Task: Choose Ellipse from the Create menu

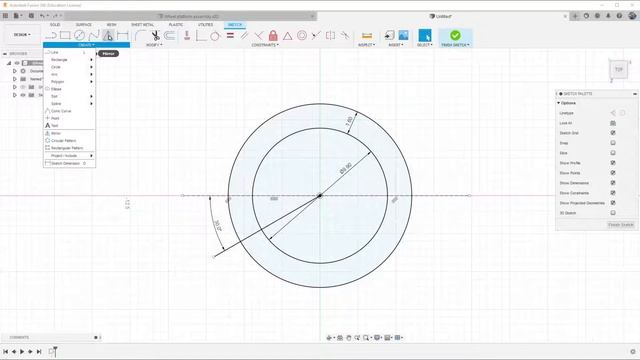Action: click(x=69, y=89)
